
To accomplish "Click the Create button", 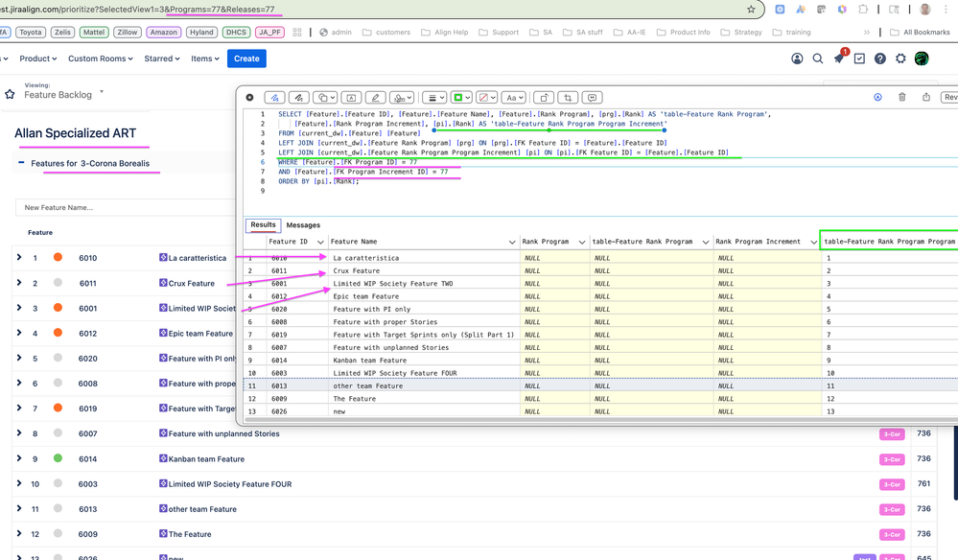I will [246, 58].
